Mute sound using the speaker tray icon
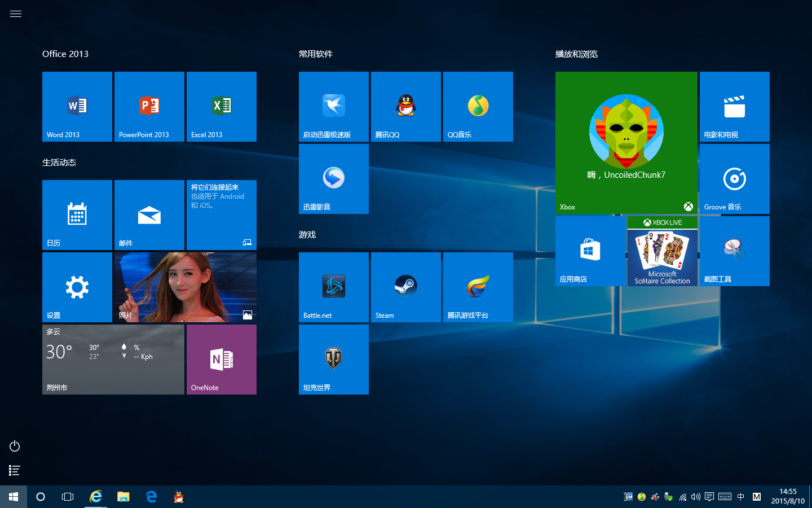This screenshot has height=508, width=812. coord(695,497)
